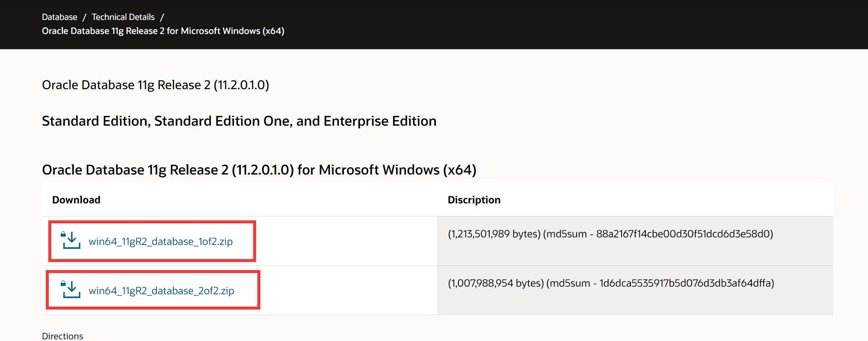The image size is (868, 341).
Task: Click the Discription column header
Action: [x=474, y=200]
